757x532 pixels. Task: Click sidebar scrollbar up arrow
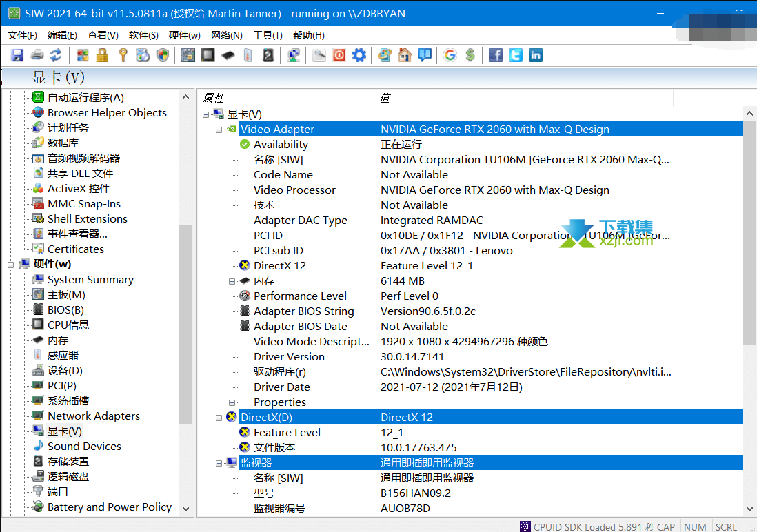[x=186, y=98]
